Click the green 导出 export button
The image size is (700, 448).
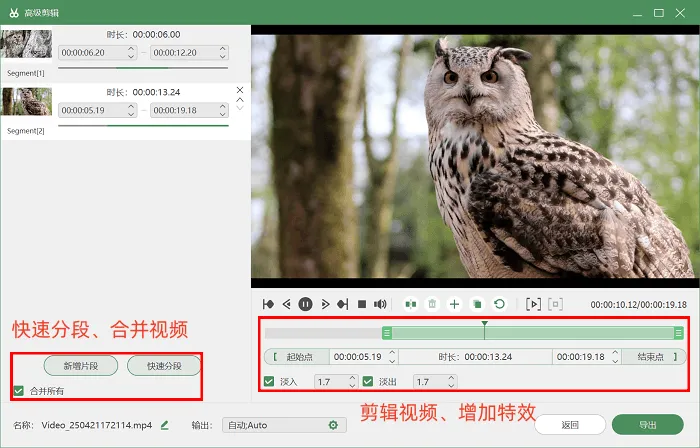[647, 425]
